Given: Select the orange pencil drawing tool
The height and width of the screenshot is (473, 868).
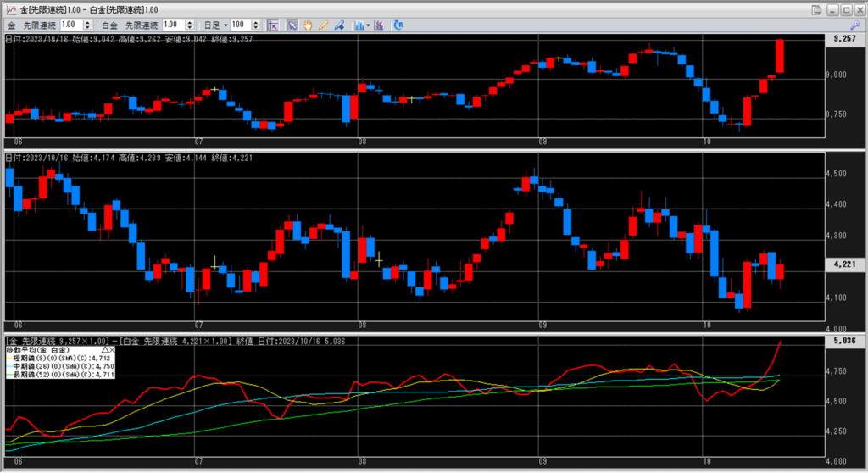Looking at the screenshot, I should (323, 25).
